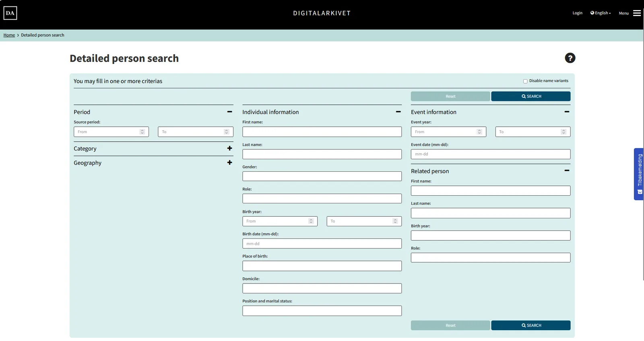Viewport: 644px width, 341px height.
Task: Open the English language dropdown
Action: coord(601,13)
